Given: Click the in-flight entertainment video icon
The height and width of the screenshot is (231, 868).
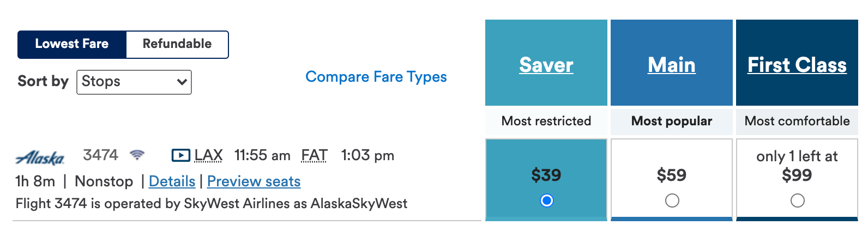Looking at the screenshot, I should pyautogui.click(x=180, y=156).
